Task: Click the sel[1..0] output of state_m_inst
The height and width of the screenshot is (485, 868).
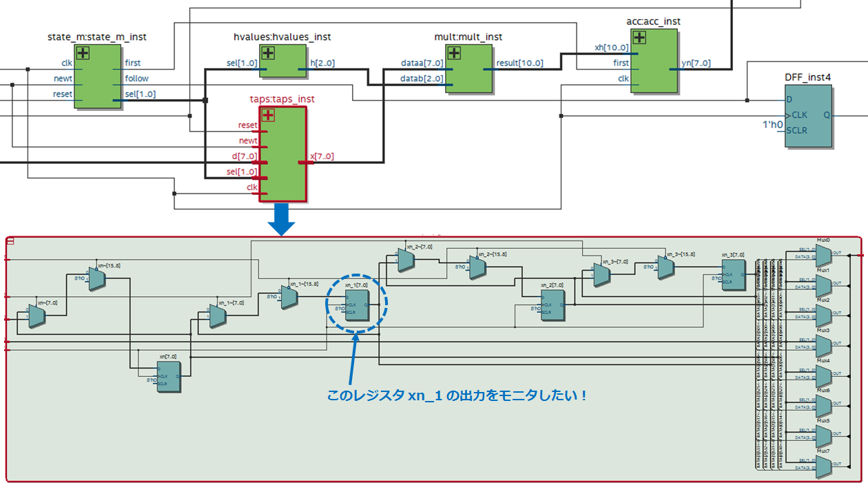Action: [140, 94]
